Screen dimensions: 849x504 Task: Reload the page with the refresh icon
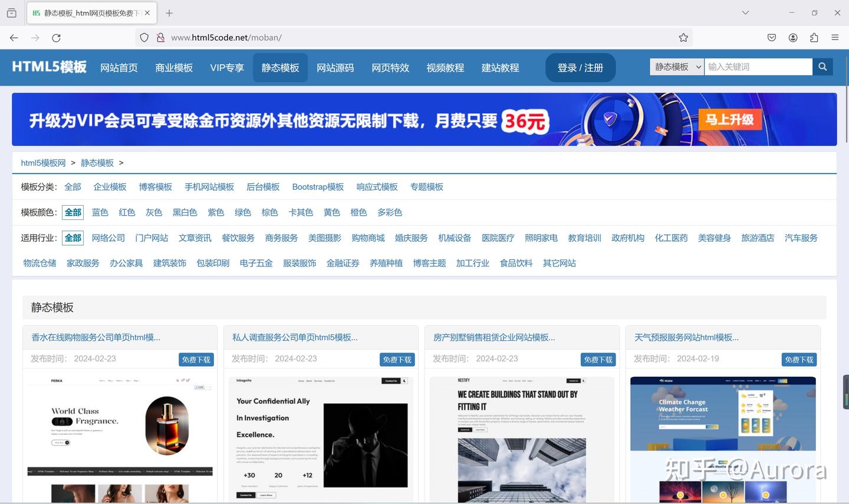click(57, 37)
